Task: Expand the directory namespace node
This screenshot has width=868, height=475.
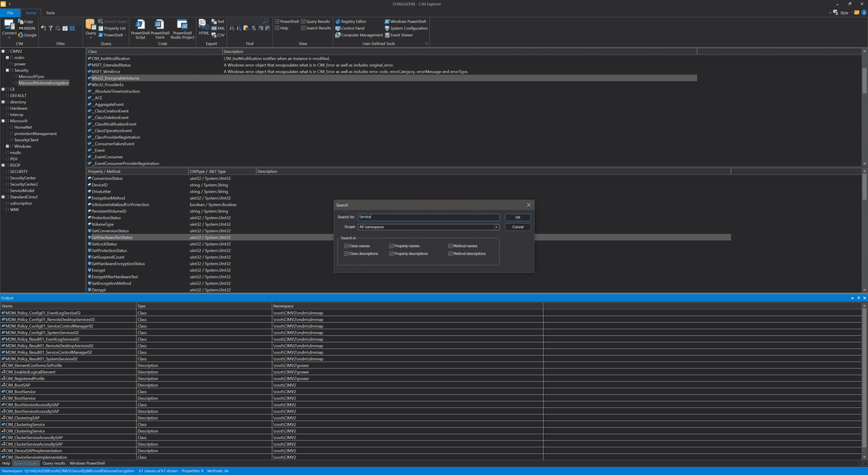Action: (3, 102)
